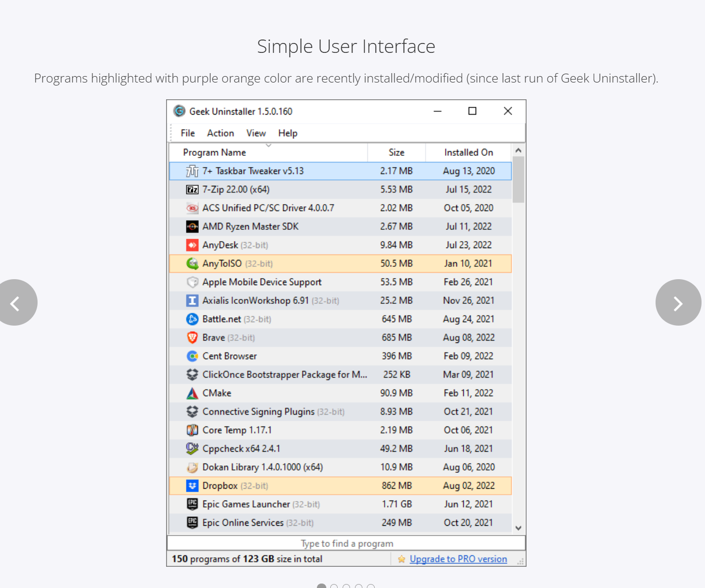705x588 pixels.
Task: Click the ClickOnce Bootstrapper Package icon
Action: pyautogui.click(x=192, y=375)
